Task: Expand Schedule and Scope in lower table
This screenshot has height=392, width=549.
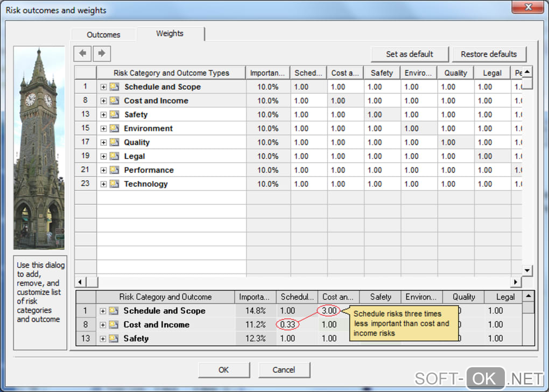Action: [103, 311]
